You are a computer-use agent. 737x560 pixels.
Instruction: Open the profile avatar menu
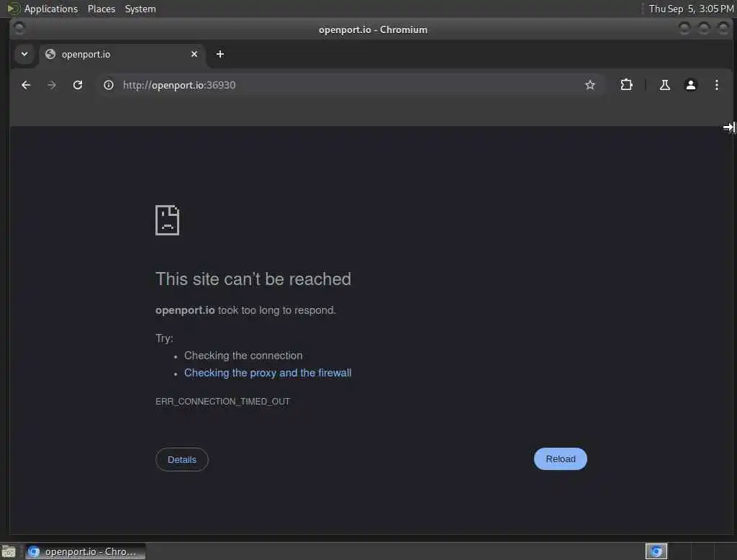click(x=690, y=85)
